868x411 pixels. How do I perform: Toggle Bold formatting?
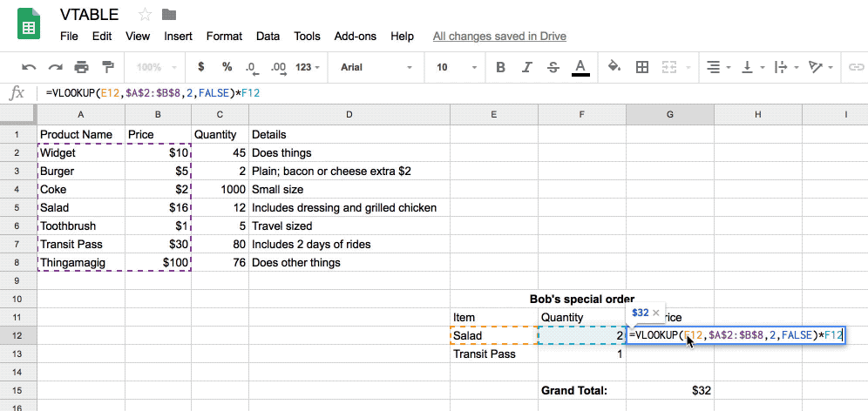tap(500, 68)
